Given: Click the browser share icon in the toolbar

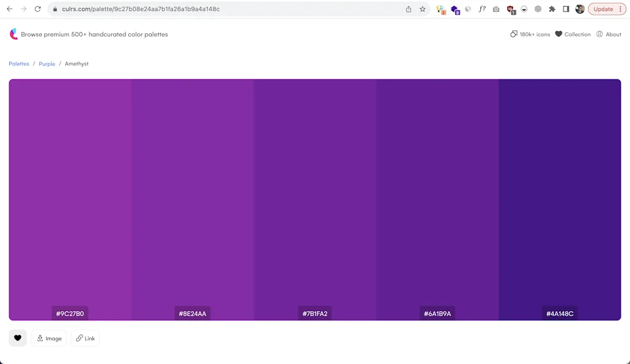Looking at the screenshot, I should coord(407,9).
